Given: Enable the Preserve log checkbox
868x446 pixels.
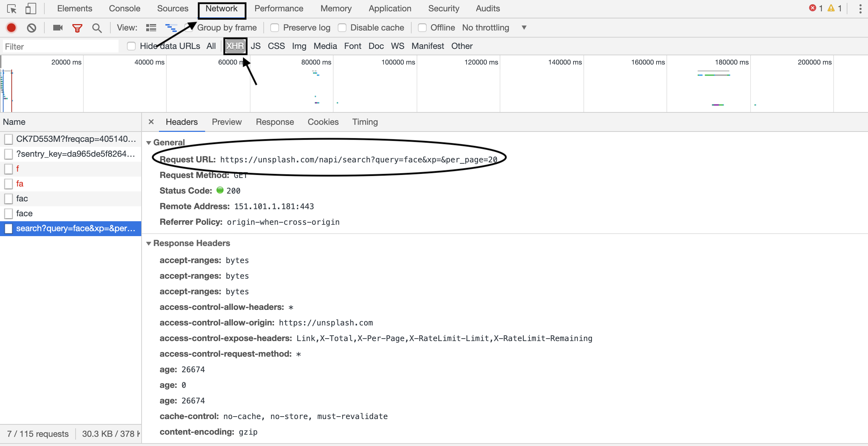Looking at the screenshot, I should (x=275, y=28).
